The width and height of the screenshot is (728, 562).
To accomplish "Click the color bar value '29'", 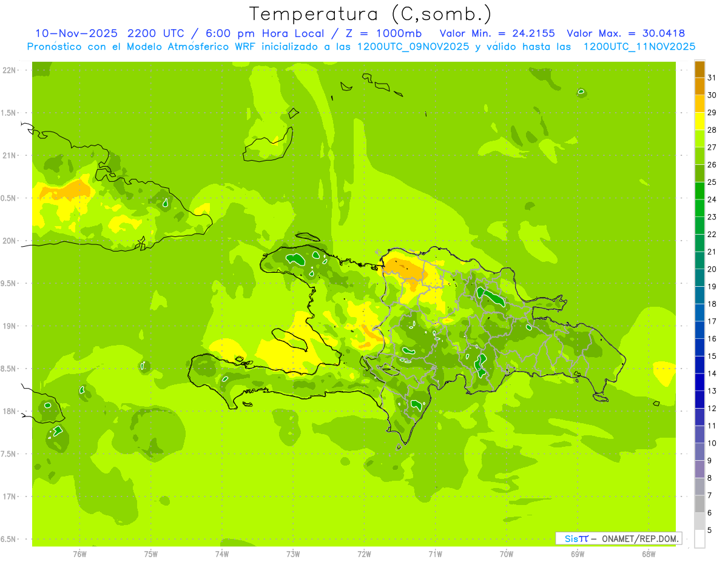I will (712, 112).
